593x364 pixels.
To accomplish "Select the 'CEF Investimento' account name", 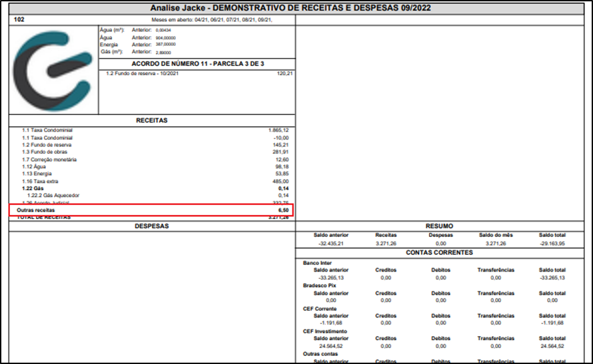I will click(x=325, y=331).
